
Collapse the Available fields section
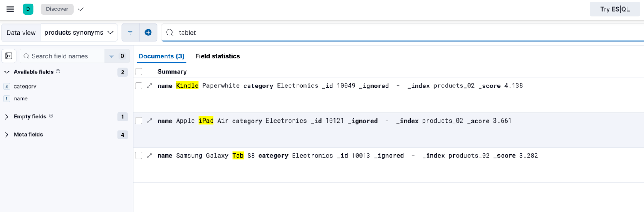pos(6,72)
